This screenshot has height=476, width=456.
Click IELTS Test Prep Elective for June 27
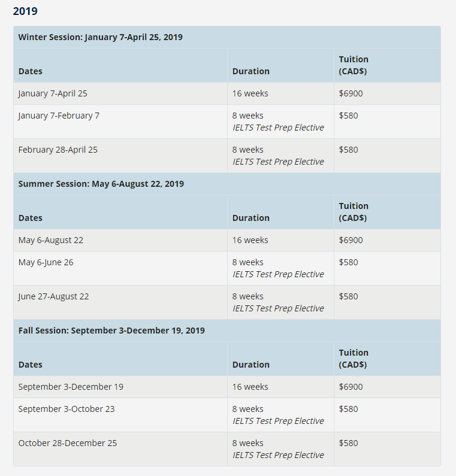coord(278,308)
